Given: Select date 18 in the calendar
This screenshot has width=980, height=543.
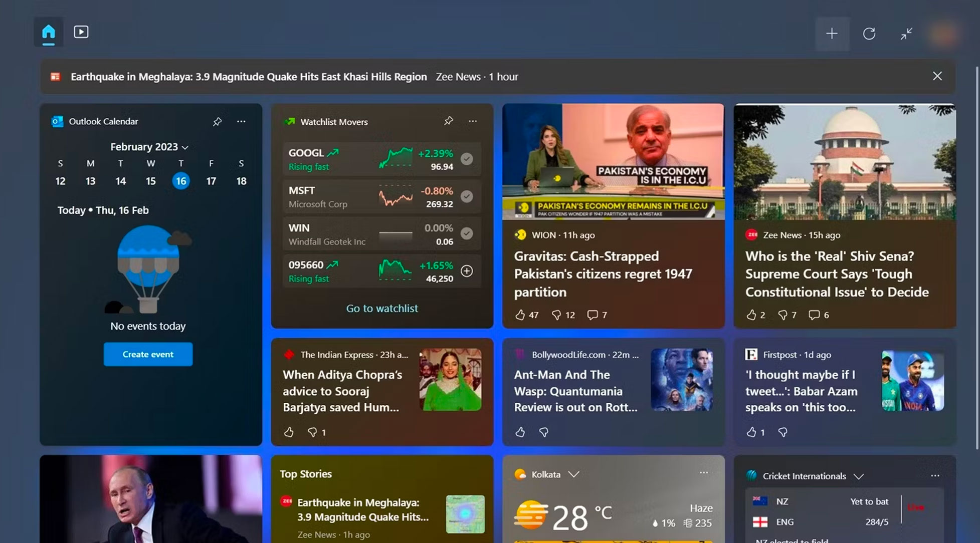Looking at the screenshot, I should click(x=241, y=181).
